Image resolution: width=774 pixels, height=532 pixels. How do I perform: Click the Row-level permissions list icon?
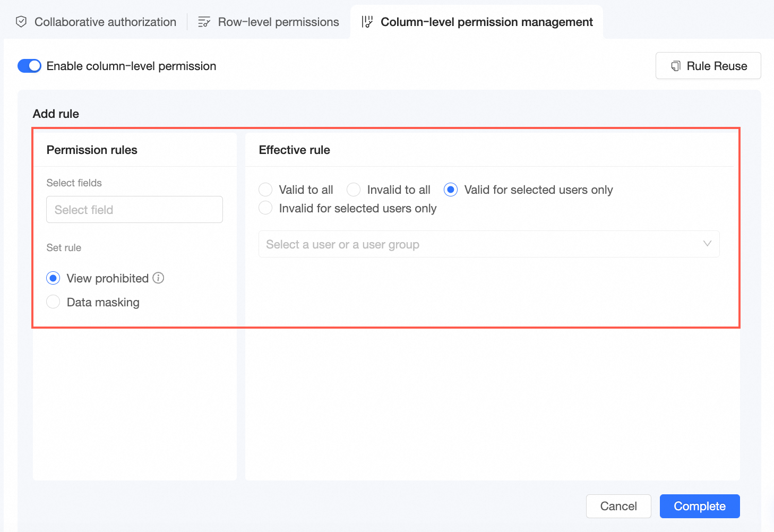[x=204, y=22]
